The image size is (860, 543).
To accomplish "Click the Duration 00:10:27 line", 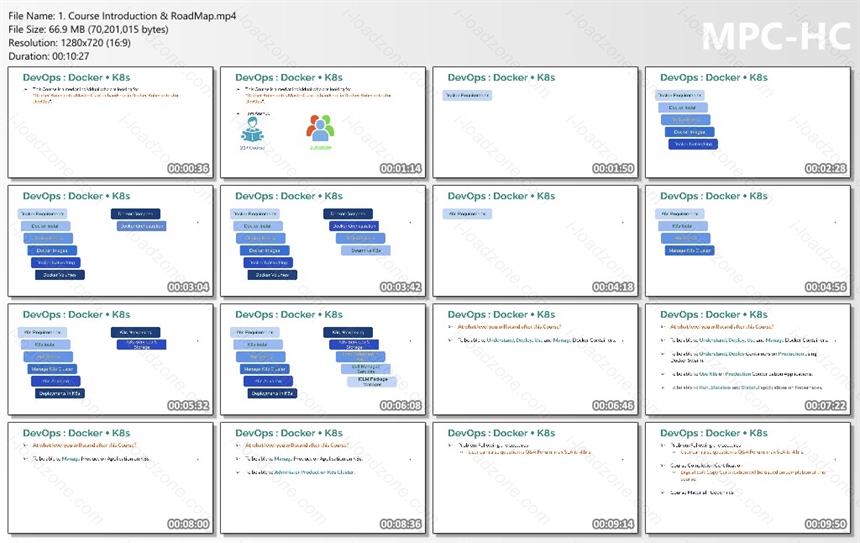I will point(49,56).
